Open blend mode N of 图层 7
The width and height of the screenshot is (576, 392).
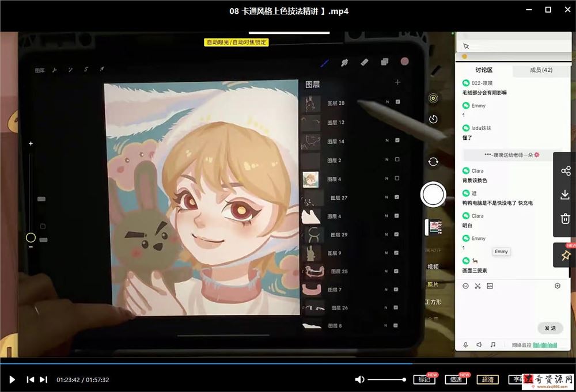pyautogui.click(x=386, y=289)
